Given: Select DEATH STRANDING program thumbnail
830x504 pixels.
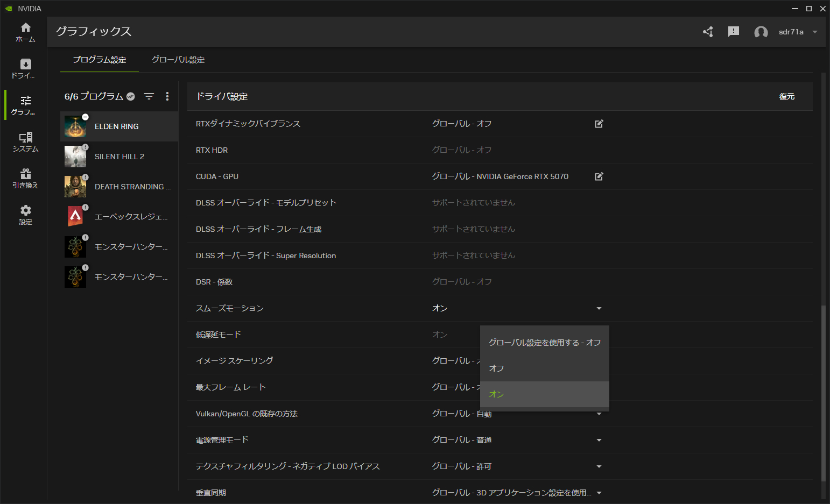Looking at the screenshot, I should pyautogui.click(x=75, y=187).
